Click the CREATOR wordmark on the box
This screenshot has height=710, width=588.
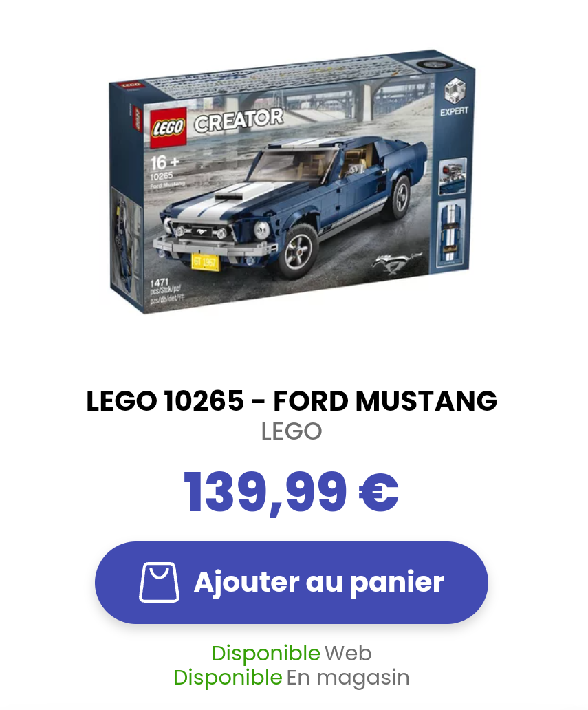click(239, 120)
